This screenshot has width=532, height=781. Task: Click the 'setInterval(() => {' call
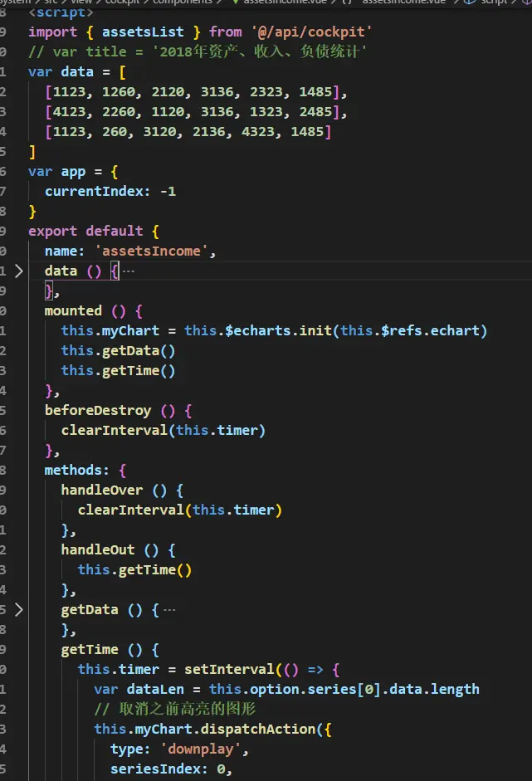pyautogui.click(x=262, y=670)
